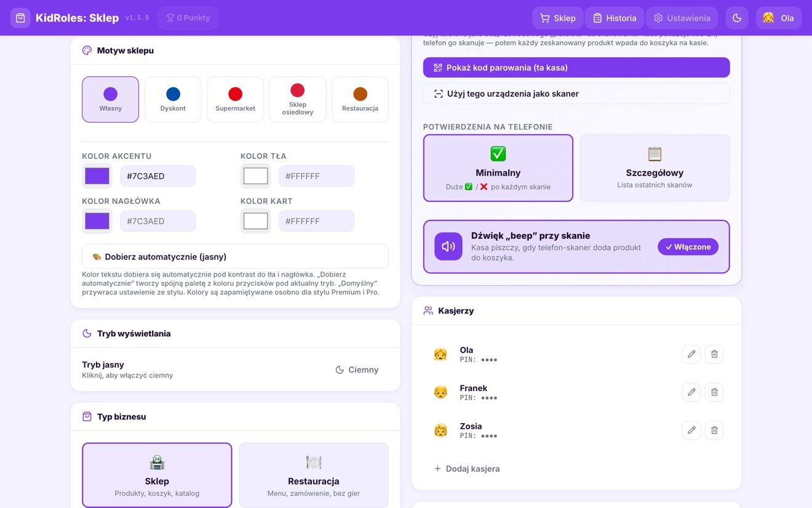Toggle dark mode via moon icon in header
Screen dimensions: 812x508
click(x=737, y=18)
